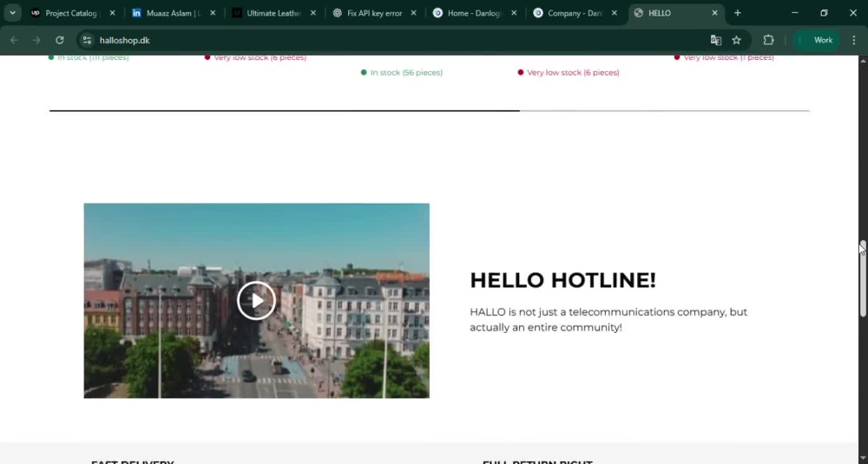Viewport: 868px width, 464px height.
Task: Open Chrome three-dot menu
Action: click(x=854, y=41)
